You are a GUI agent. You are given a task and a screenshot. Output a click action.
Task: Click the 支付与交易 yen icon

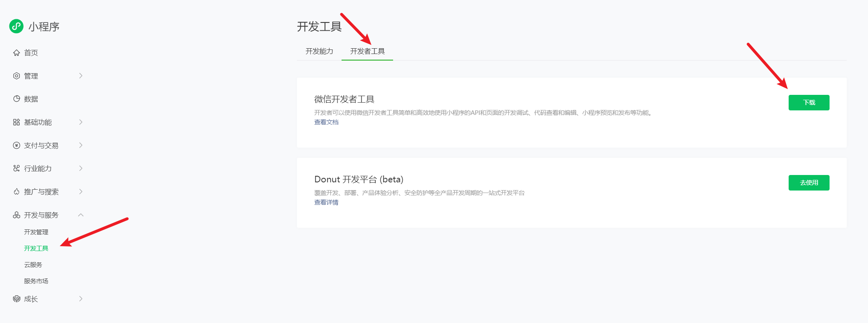point(16,145)
